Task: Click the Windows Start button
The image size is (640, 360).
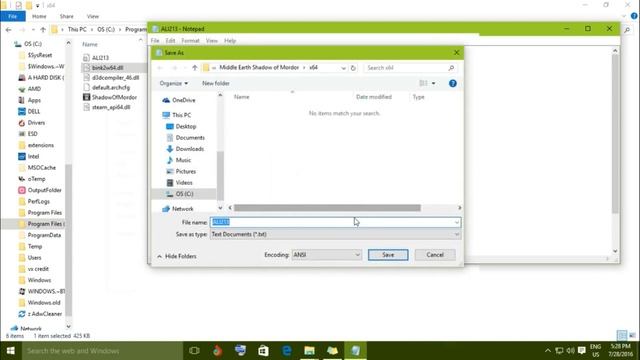Action: [11, 351]
